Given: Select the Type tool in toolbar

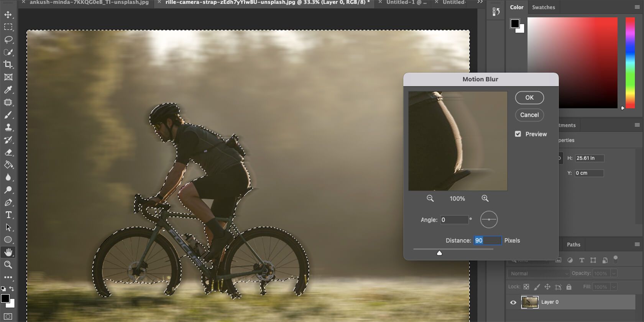Looking at the screenshot, I should point(8,215).
